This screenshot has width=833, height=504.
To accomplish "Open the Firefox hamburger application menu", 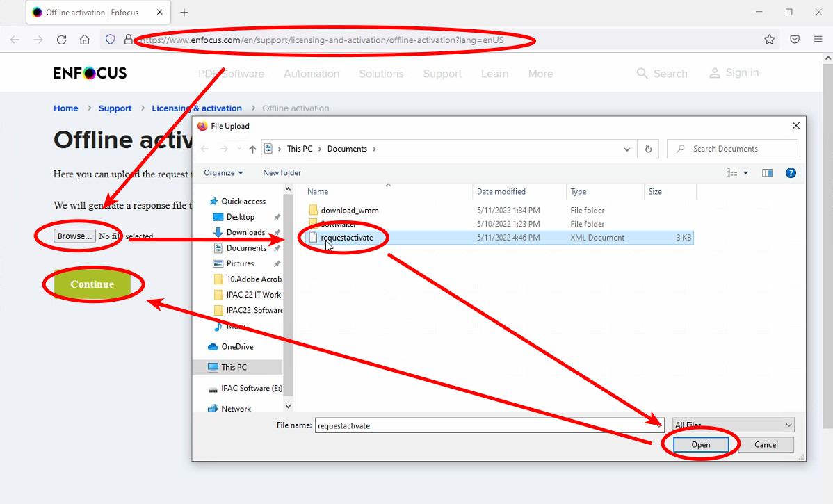I will pos(818,40).
